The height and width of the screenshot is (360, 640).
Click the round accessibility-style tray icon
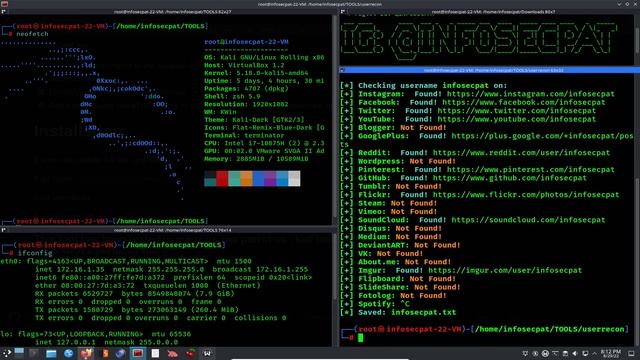(x=545, y=353)
